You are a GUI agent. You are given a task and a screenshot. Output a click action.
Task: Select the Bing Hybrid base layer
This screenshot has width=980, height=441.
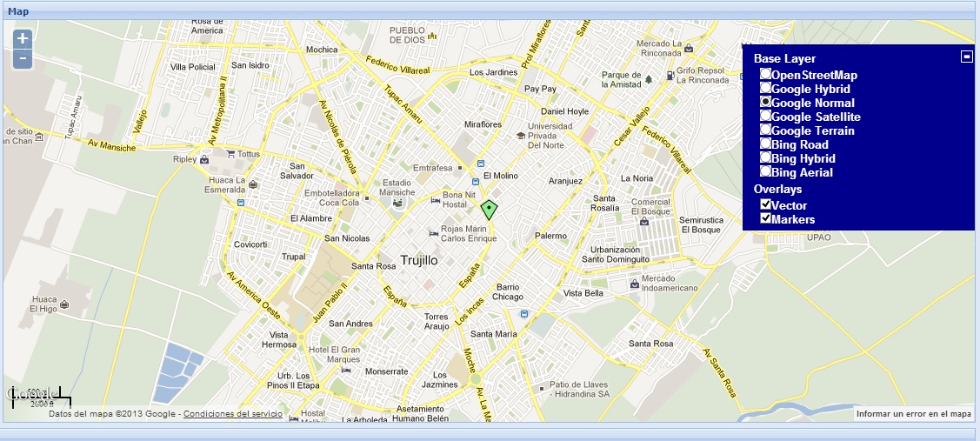pos(765,157)
